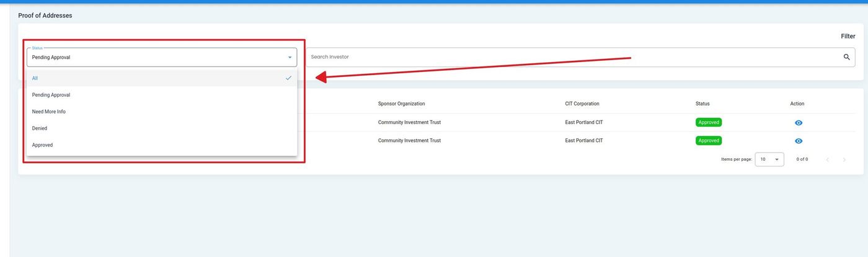Click the search magnifier icon

[846, 57]
